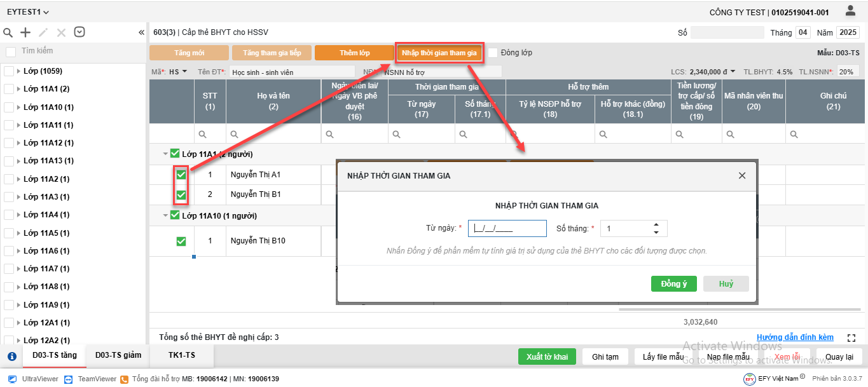Tick the checkbox for Lớp 11A3
This screenshot has width=868, height=387.
pos(9,197)
